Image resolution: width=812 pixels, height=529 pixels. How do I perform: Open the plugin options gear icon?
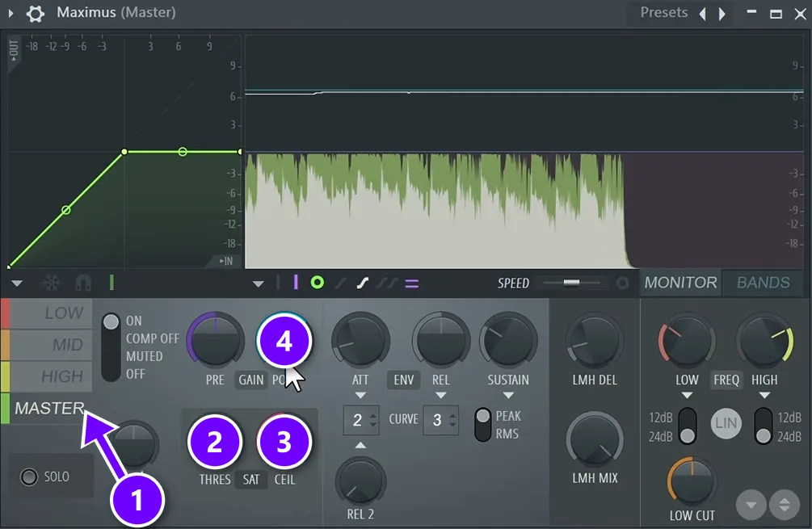pos(36,14)
